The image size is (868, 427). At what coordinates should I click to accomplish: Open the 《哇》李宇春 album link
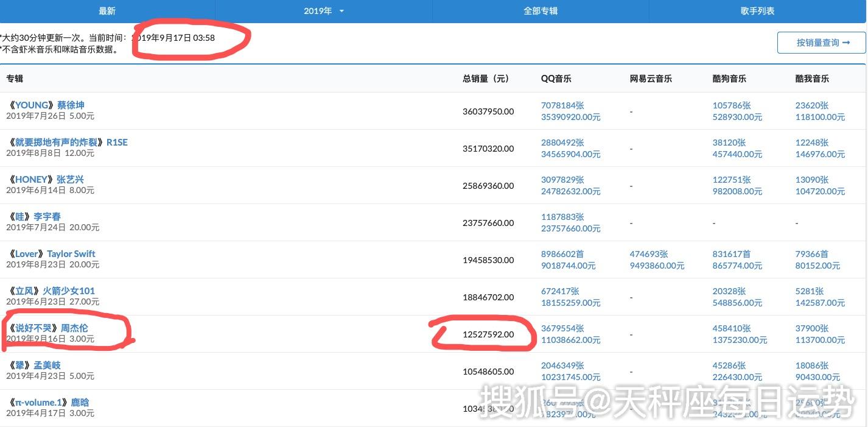(34, 216)
